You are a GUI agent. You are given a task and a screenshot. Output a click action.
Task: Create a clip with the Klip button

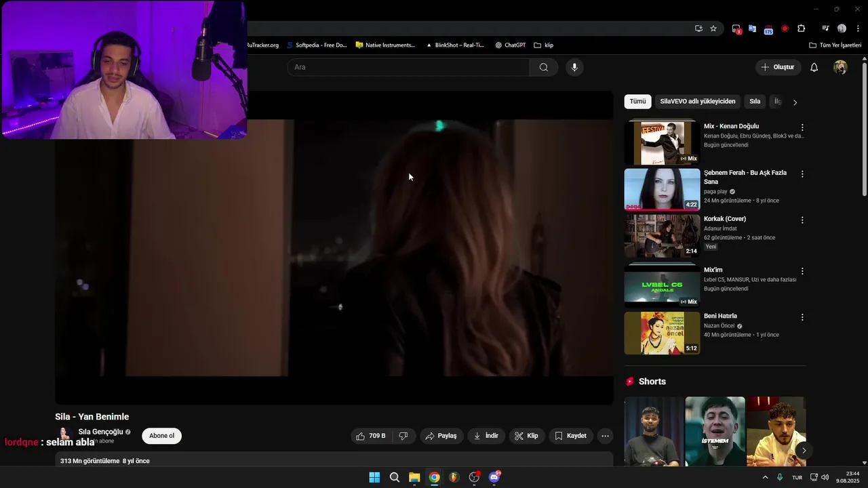[x=527, y=436]
